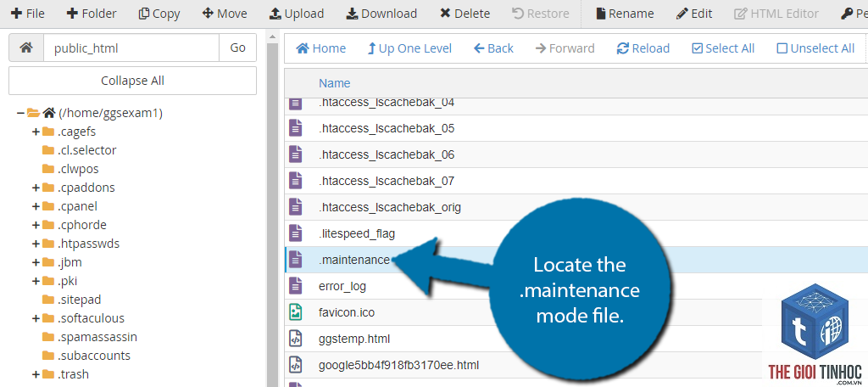868x387 pixels.
Task: Select the error_log file name
Action: click(x=342, y=286)
